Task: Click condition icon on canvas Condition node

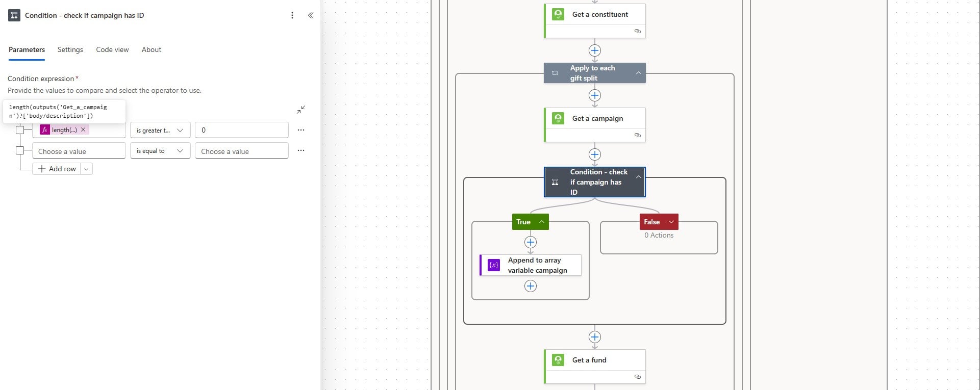Action: pyautogui.click(x=555, y=182)
